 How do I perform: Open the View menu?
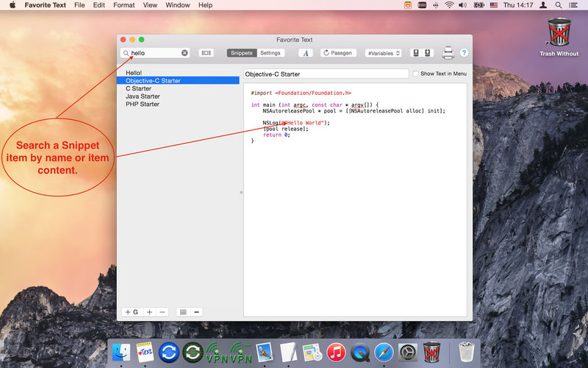[150, 5]
